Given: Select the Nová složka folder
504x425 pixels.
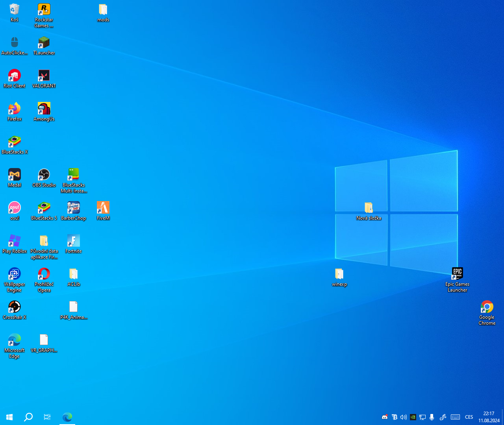Looking at the screenshot, I should click(x=369, y=211).
